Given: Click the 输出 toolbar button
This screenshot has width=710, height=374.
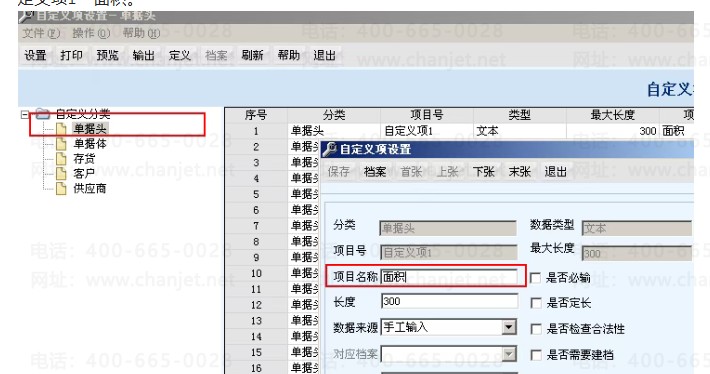Looking at the screenshot, I should point(144,55).
